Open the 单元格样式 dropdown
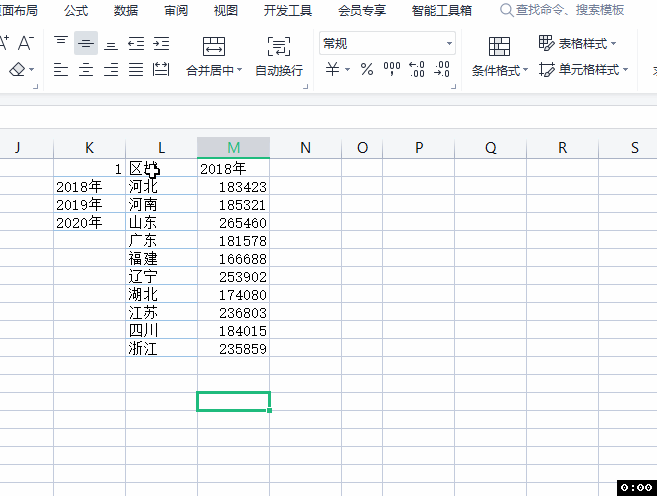This screenshot has width=657, height=496. click(583, 70)
